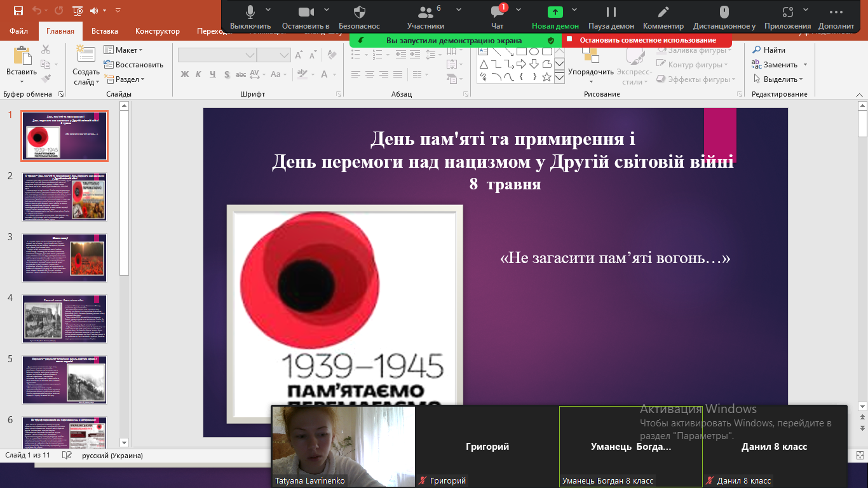Click green New Share (Новая демонстрация) icon
The image size is (868, 488).
pyautogui.click(x=555, y=12)
